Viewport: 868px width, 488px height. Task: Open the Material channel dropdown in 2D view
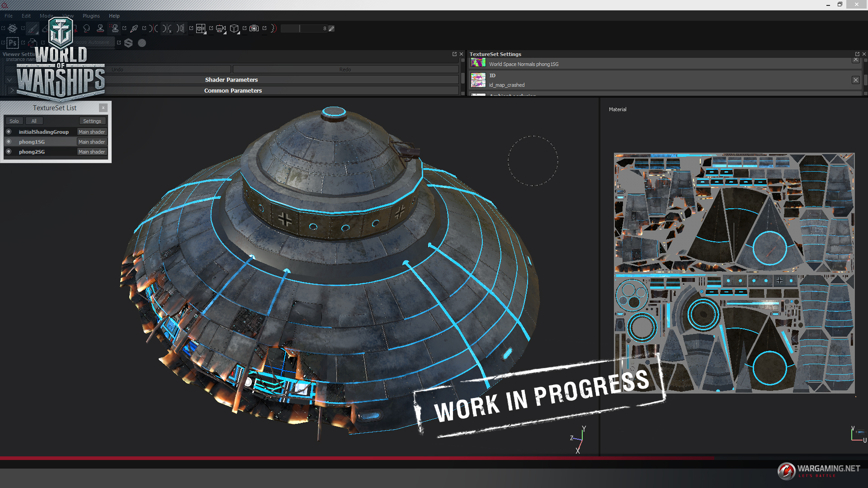coord(618,109)
